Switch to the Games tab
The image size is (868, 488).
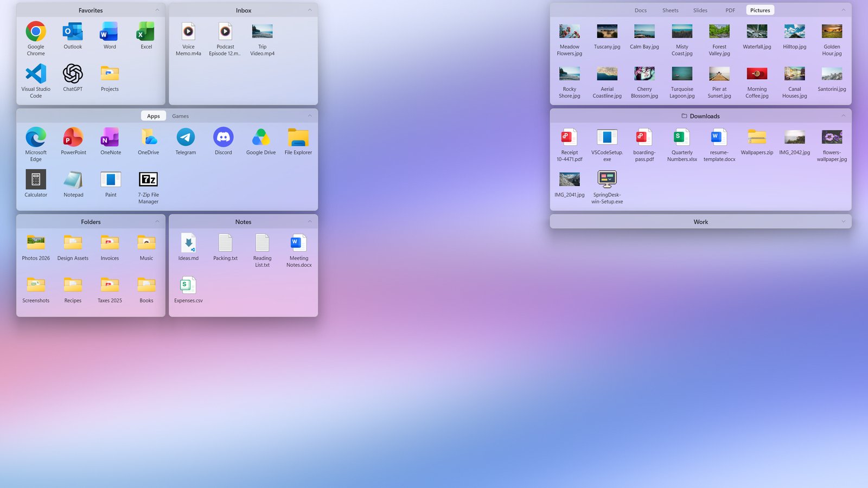[181, 116]
